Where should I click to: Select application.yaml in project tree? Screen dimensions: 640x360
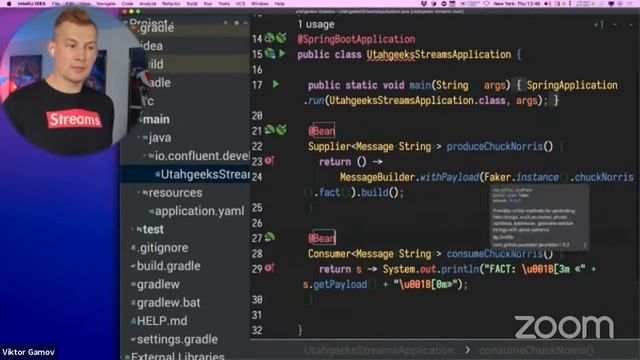point(199,211)
